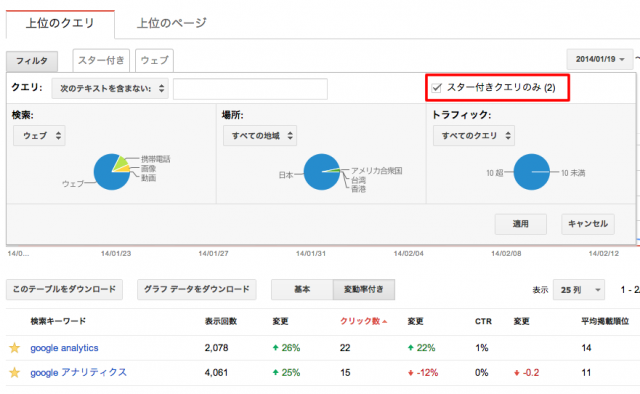Open the 次のテキストを含まない dropdown
This screenshot has width=640, height=394.
(x=110, y=88)
